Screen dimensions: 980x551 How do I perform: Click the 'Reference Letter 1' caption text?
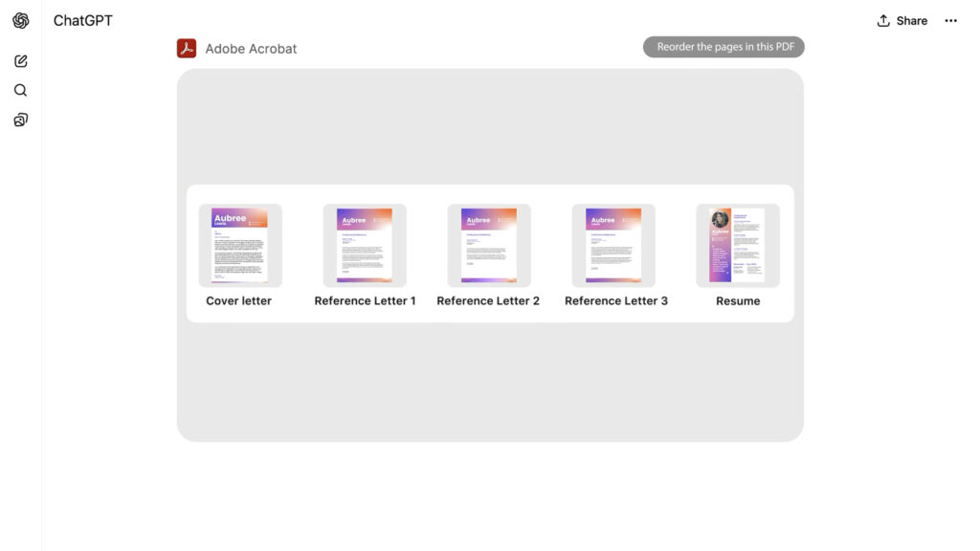(365, 301)
